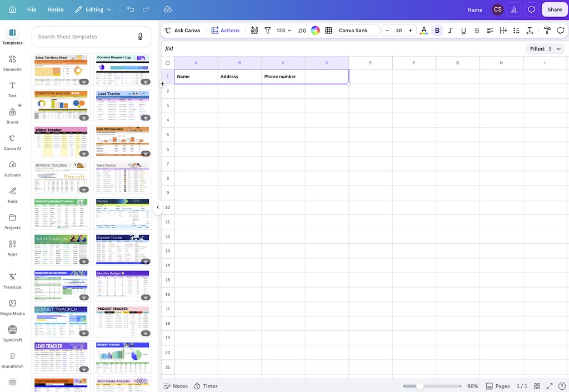
Task: Open Canva AI in the sidebar
Action: (x=12, y=142)
